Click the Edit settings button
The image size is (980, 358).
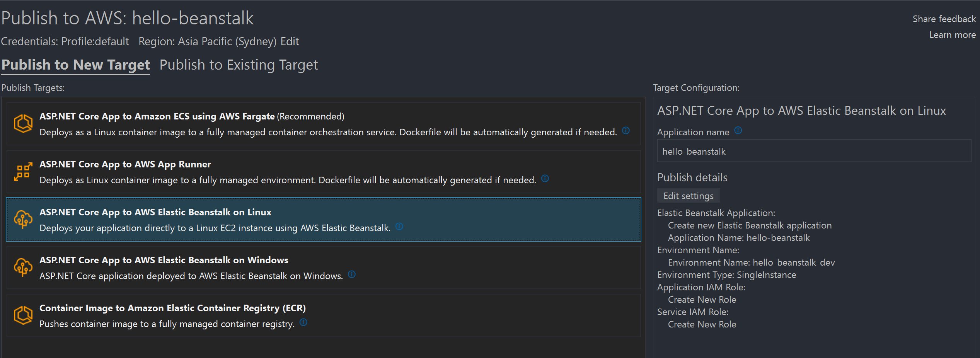[689, 196]
